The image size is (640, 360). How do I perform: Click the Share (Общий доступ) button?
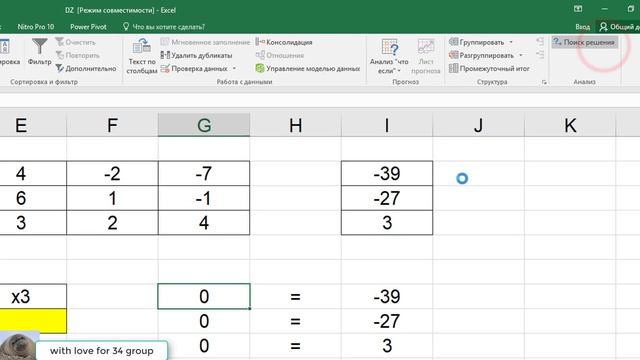tap(618, 27)
